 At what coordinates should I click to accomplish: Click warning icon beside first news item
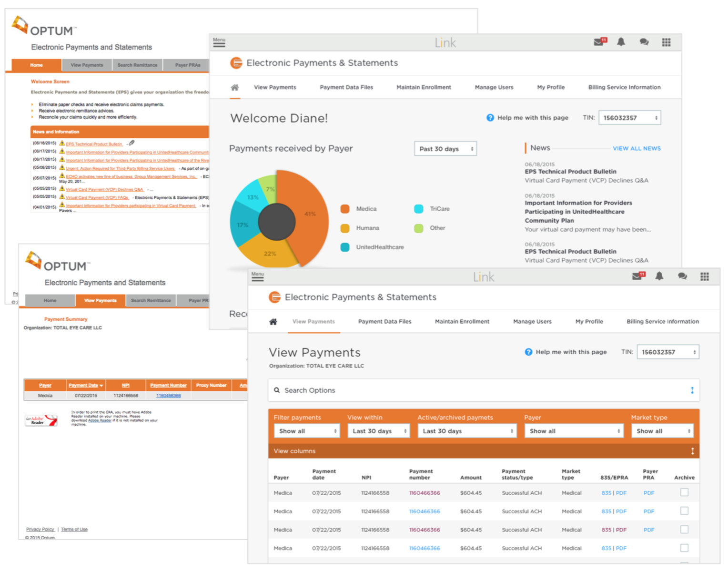62,143
